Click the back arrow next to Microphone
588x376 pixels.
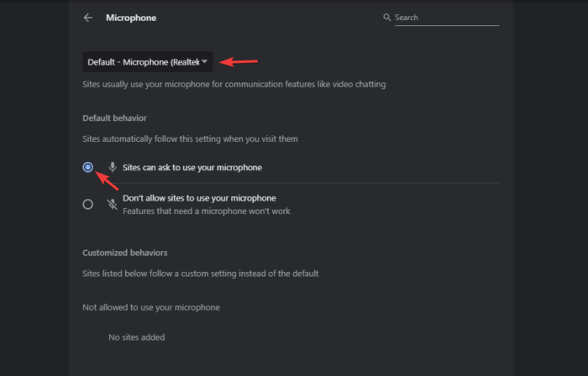pyautogui.click(x=88, y=18)
